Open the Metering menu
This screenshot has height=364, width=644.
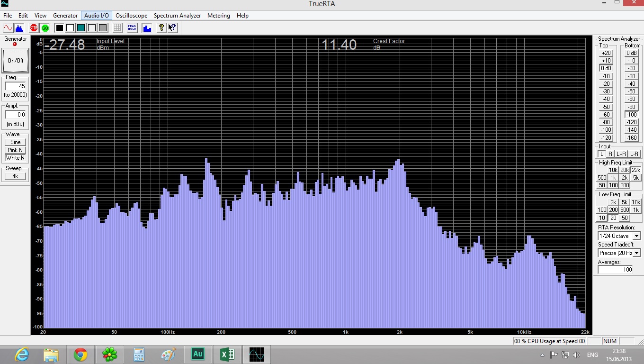(x=219, y=16)
